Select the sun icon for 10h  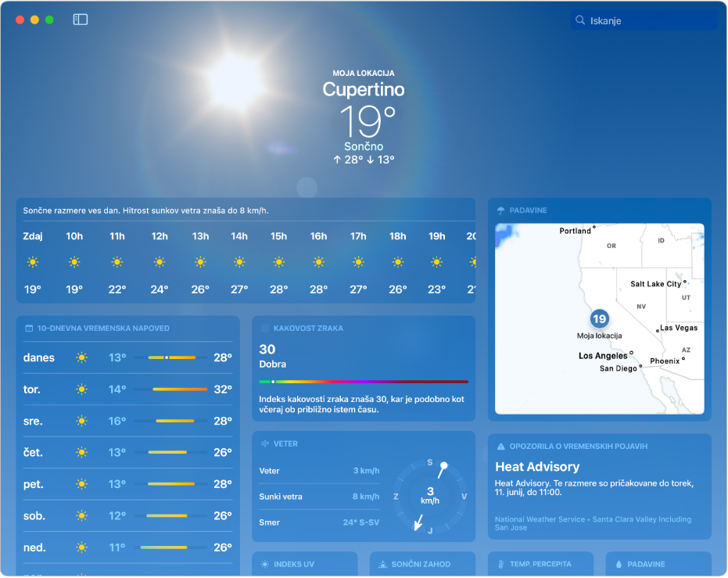tap(74, 262)
